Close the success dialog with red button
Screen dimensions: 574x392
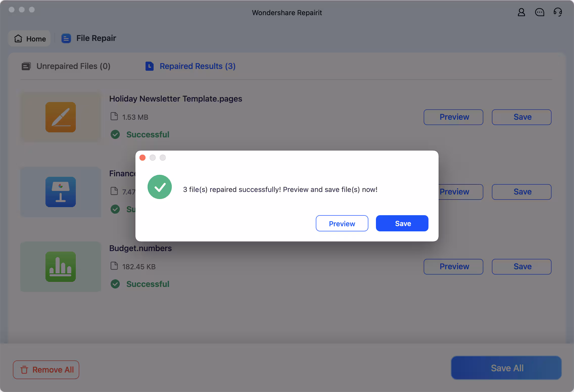pyautogui.click(x=142, y=158)
